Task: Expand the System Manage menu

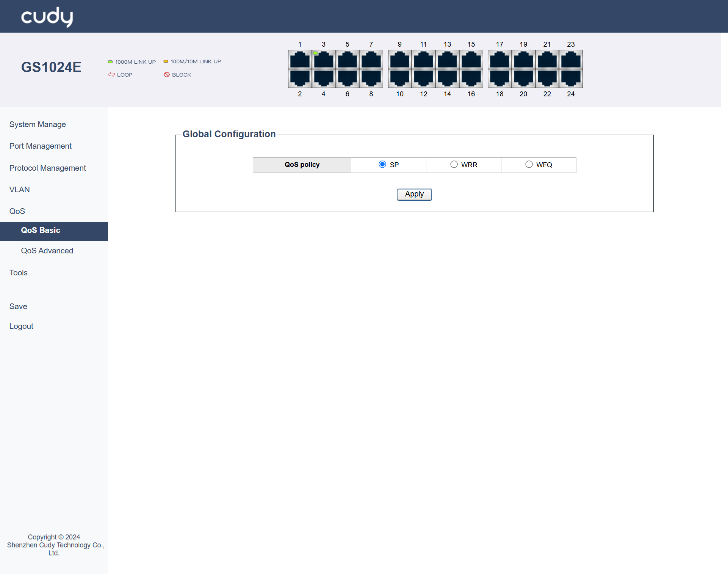Action: [x=38, y=124]
